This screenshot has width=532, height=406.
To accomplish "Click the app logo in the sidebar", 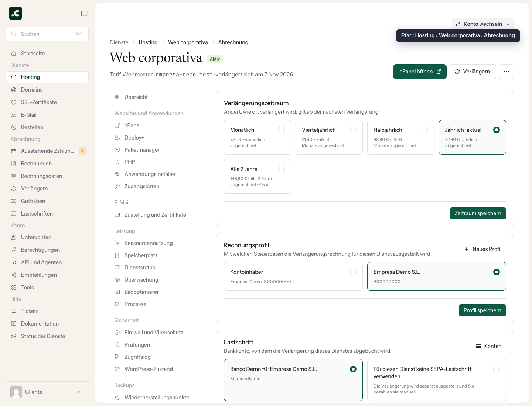I will (x=16, y=13).
